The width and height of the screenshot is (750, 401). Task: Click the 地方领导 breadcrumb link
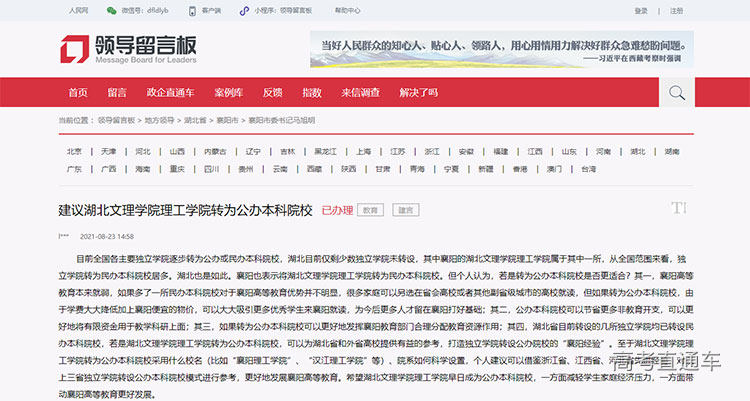coord(158,120)
